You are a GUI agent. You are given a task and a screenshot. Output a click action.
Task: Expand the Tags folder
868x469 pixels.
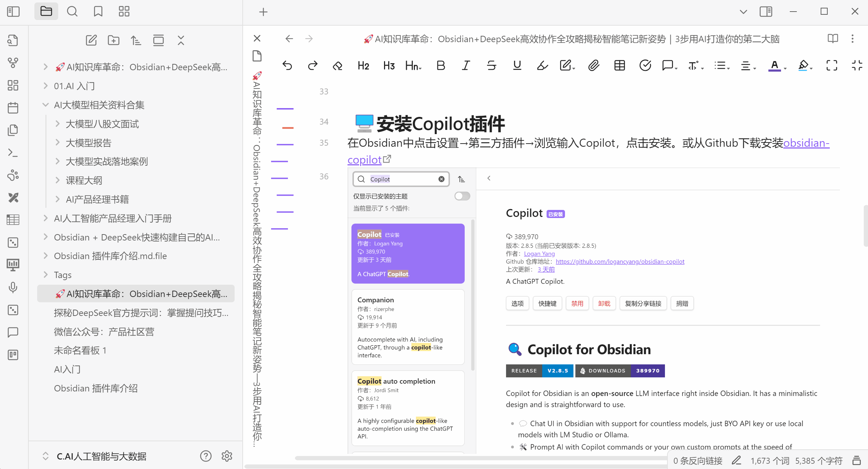click(x=46, y=275)
